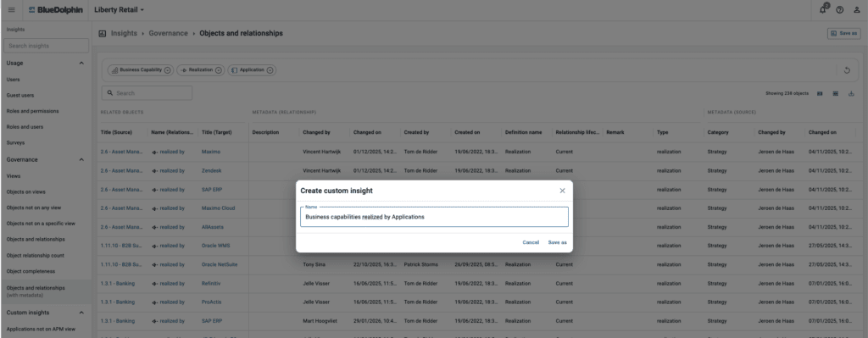Click the realization arrow icon in the Zendesk row
This screenshot has width=868, height=338.
[155, 171]
